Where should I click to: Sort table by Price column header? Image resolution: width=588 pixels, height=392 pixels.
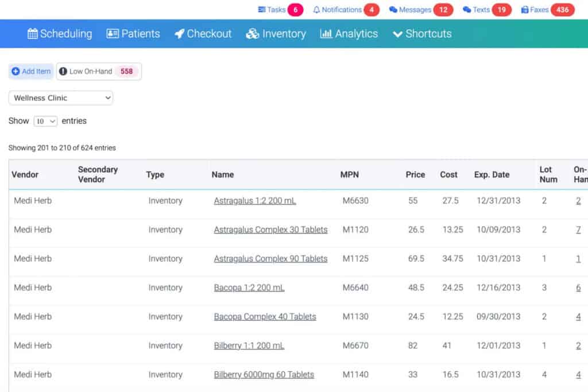click(415, 174)
